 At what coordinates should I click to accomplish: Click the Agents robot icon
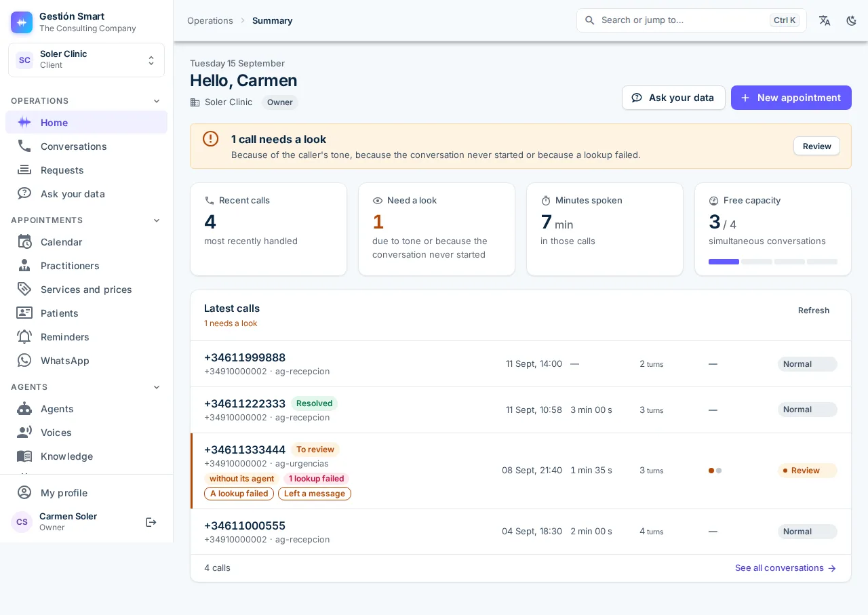tap(24, 408)
